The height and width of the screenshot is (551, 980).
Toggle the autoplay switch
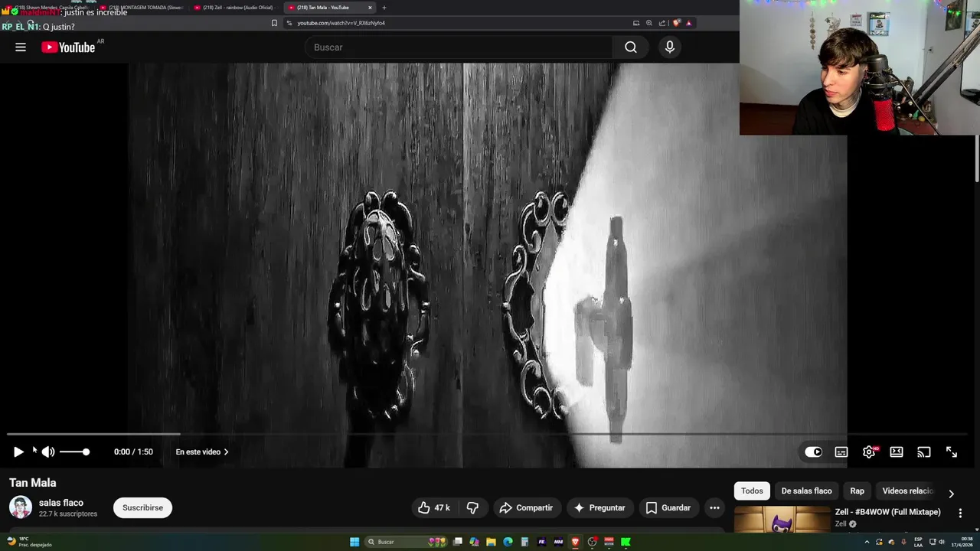click(813, 452)
